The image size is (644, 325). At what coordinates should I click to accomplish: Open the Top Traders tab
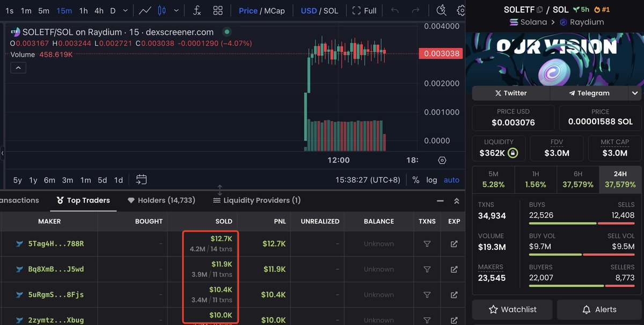coord(83,200)
